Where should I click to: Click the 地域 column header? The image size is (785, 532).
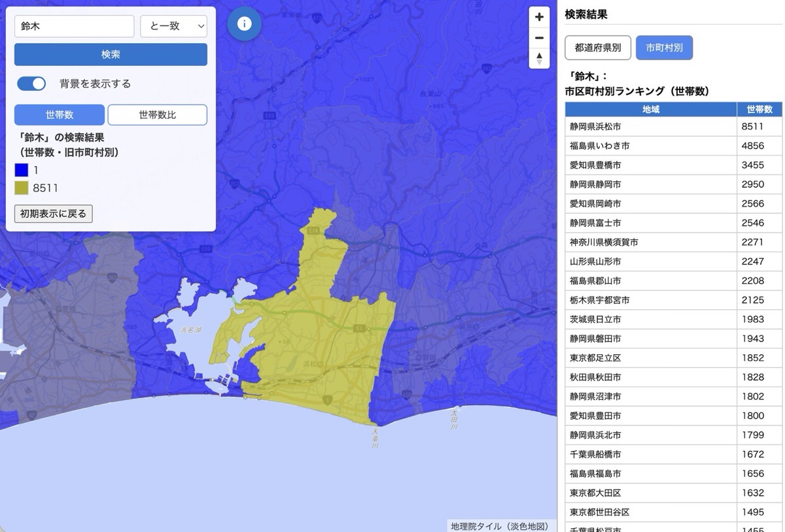pos(651,110)
